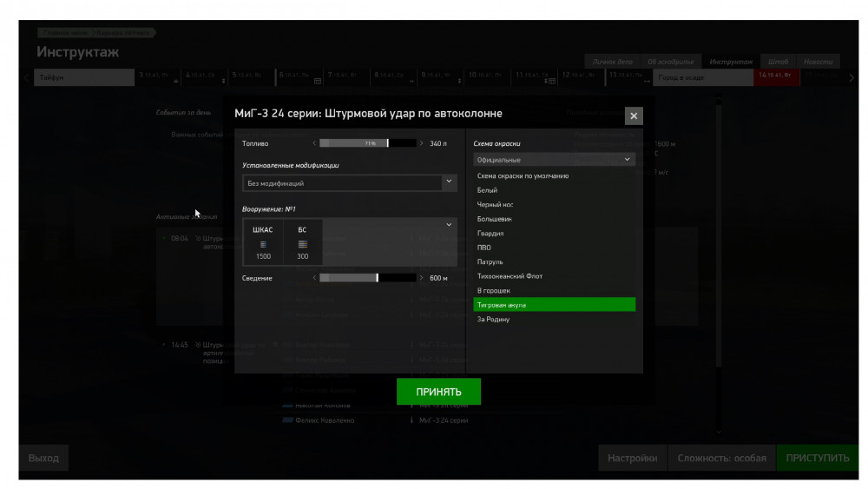Adjust the Сведение convergence slider
Image resolution: width=868 pixels, height=489 pixels.
[x=368, y=278]
